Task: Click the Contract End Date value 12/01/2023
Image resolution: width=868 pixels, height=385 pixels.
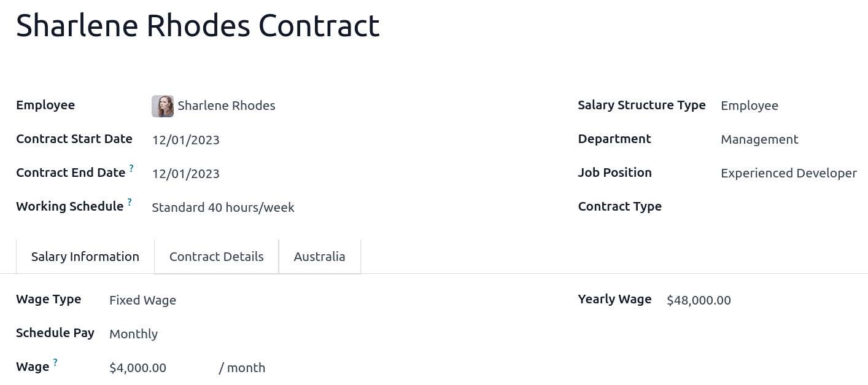Action: click(185, 173)
